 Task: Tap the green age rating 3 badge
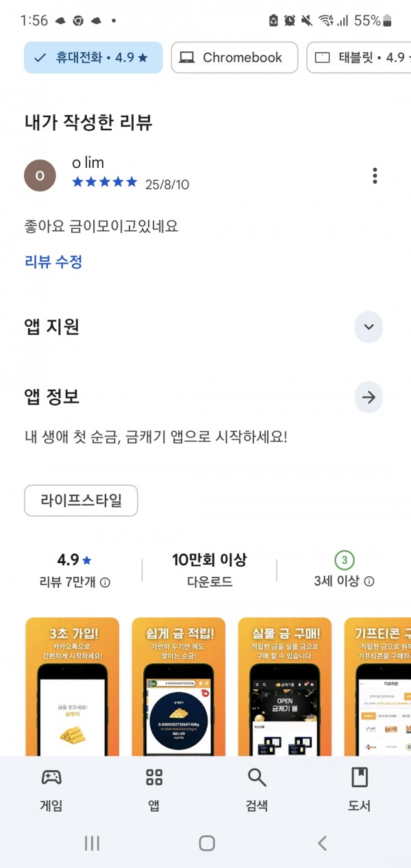click(345, 560)
